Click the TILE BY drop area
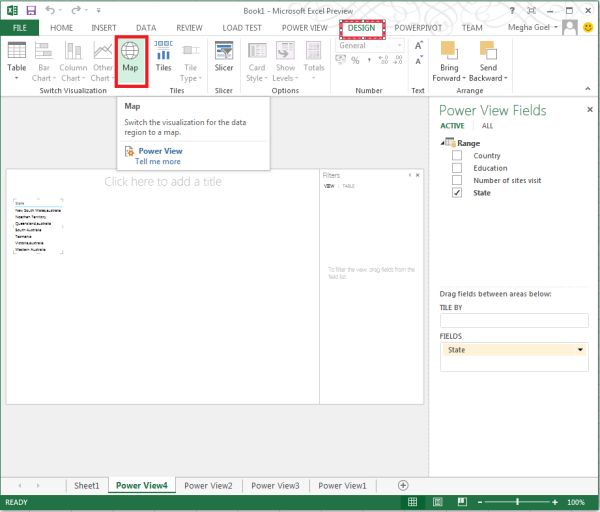Screen dimensions: 600x512 pos(514,321)
